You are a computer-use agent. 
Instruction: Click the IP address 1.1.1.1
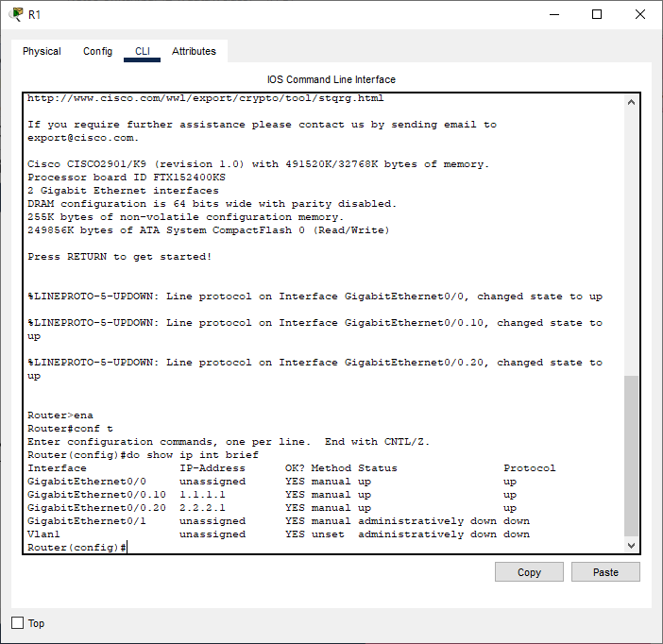pyautogui.click(x=202, y=494)
